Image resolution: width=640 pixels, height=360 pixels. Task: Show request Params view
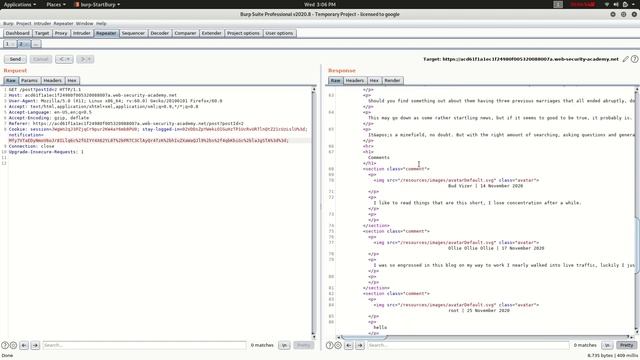(x=29, y=80)
